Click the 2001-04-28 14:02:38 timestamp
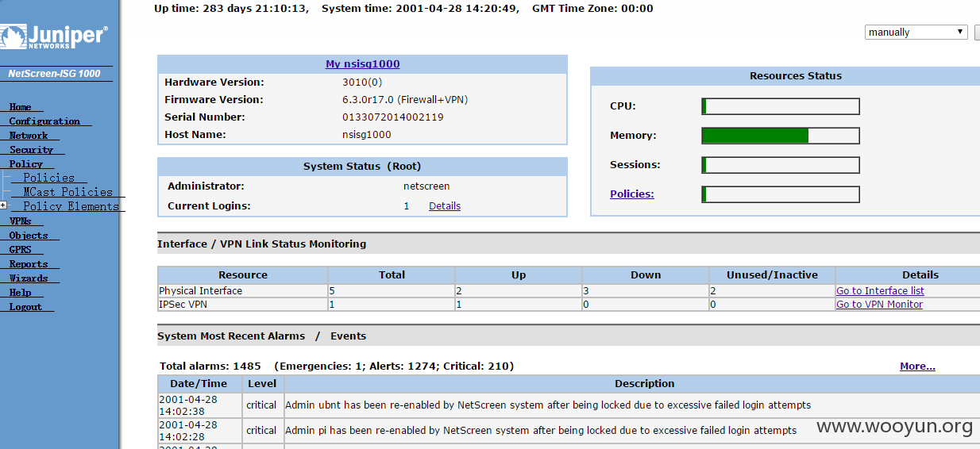Image resolution: width=980 pixels, height=449 pixels. [x=188, y=405]
